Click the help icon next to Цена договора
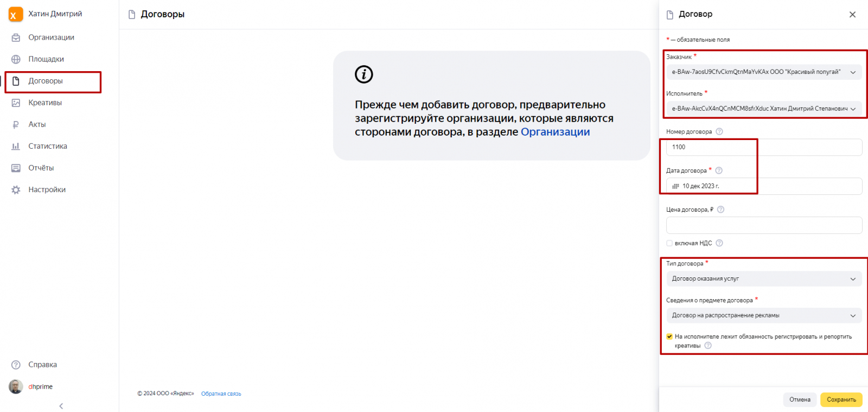 pyautogui.click(x=720, y=210)
